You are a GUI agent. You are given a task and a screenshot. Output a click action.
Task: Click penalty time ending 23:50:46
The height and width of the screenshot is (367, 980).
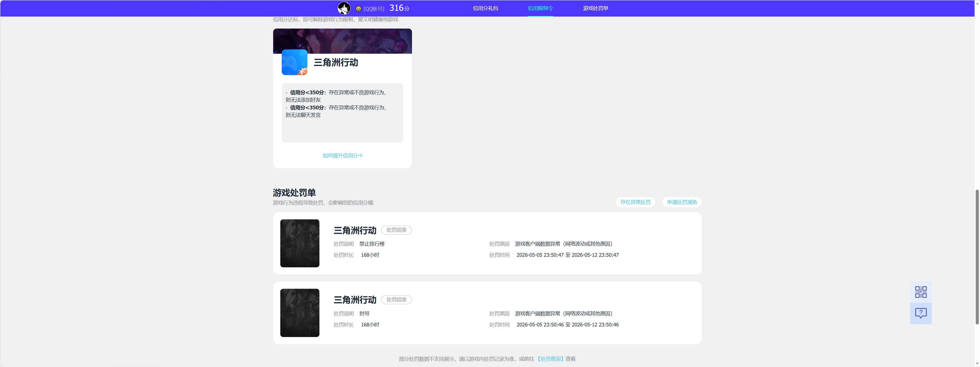tap(568, 324)
